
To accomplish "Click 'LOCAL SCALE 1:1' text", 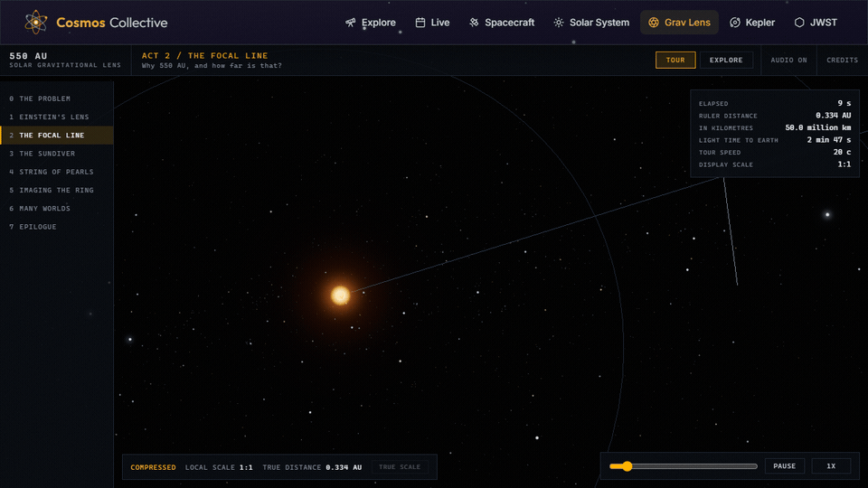I will click(219, 467).
